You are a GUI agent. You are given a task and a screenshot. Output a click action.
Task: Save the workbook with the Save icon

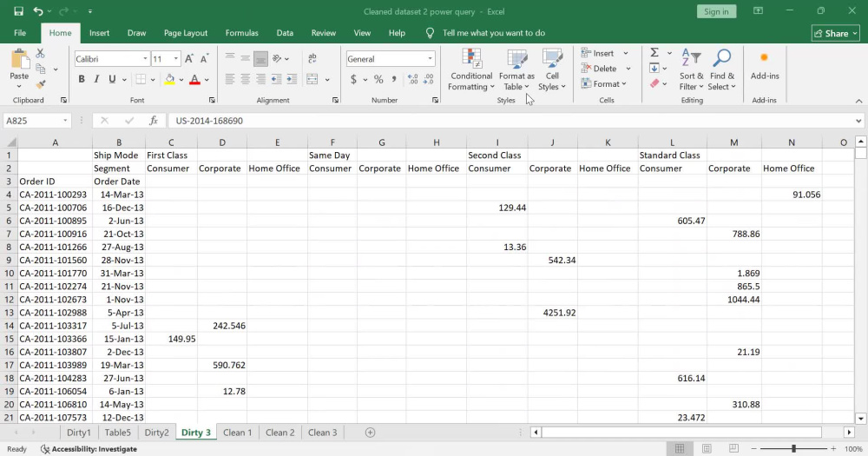(x=18, y=11)
